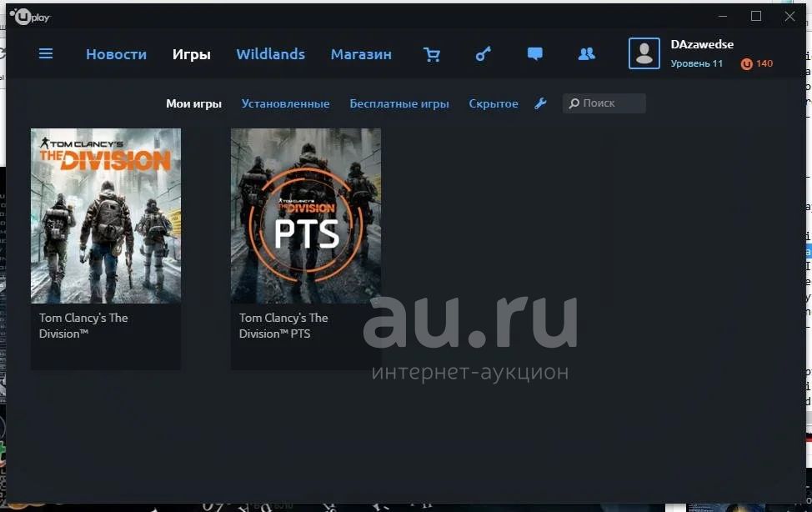812x512 pixels.
Task: Open games settings wrench icon
Action: tap(540, 103)
